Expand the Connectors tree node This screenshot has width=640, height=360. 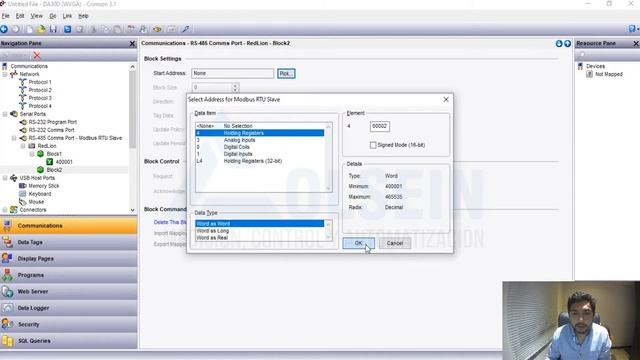(5, 210)
